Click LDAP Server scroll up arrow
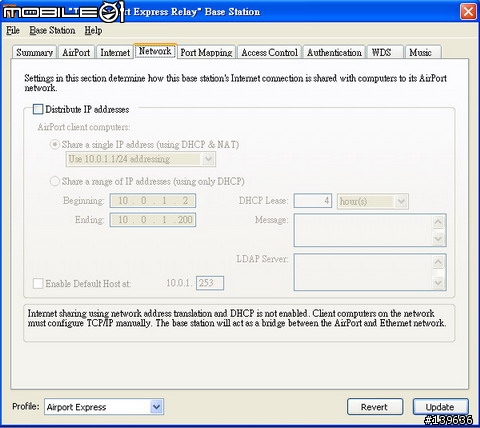Viewport: 480px width, 428px height. [x=438, y=262]
